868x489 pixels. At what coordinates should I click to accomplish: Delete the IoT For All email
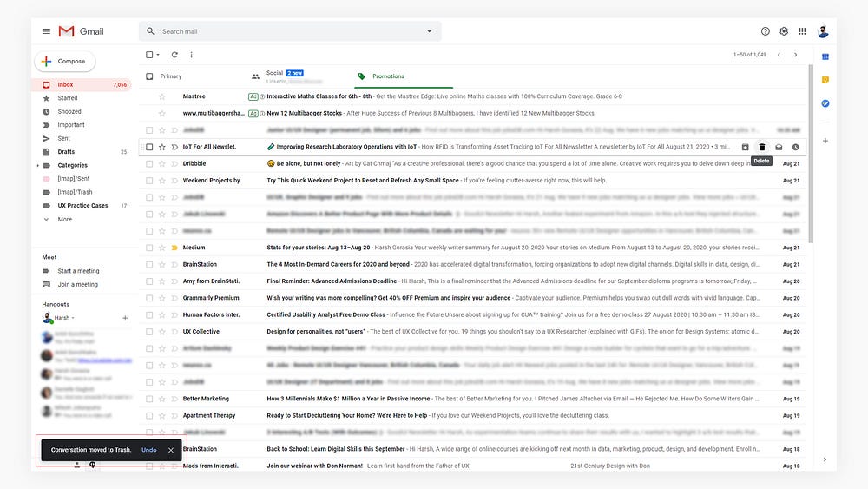click(762, 148)
